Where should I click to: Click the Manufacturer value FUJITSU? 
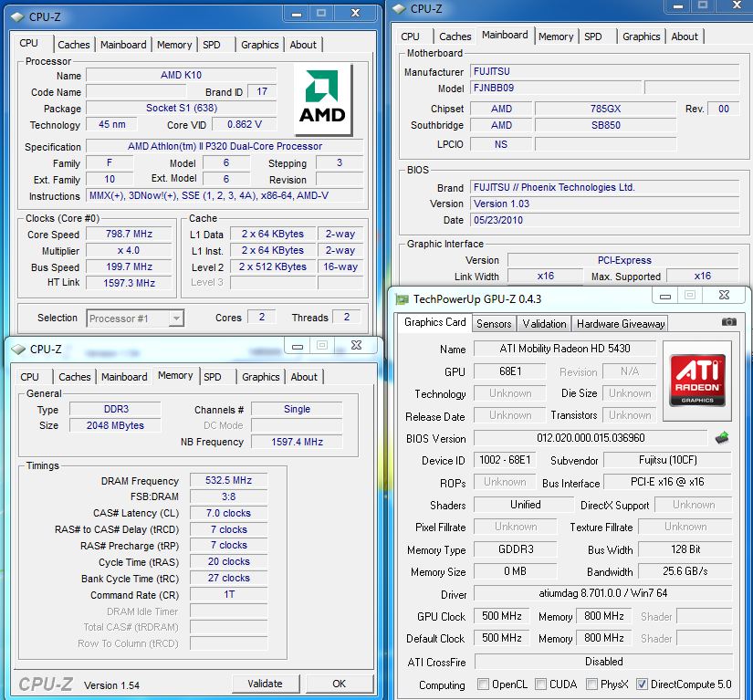604,71
